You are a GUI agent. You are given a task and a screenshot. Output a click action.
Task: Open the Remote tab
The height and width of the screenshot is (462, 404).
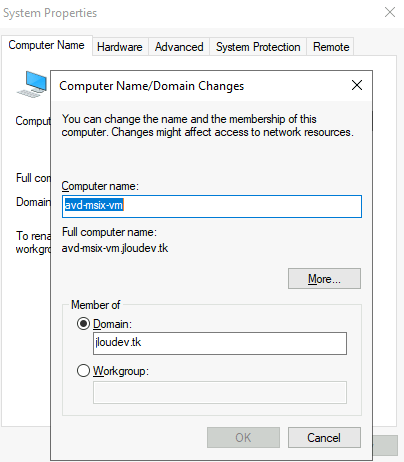click(331, 47)
